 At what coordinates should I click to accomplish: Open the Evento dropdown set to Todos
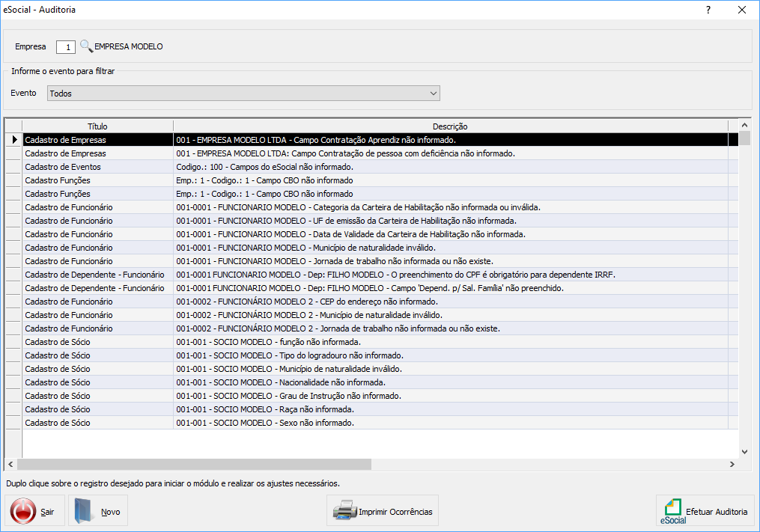click(243, 94)
